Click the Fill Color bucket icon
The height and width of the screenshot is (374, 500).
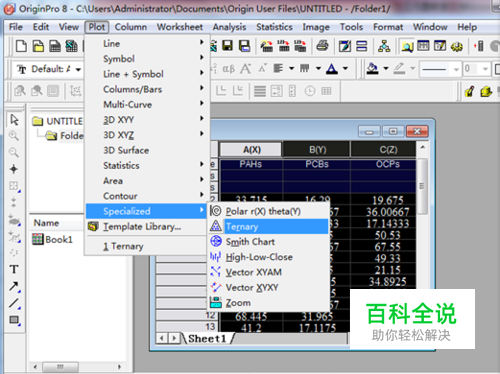(372, 69)
